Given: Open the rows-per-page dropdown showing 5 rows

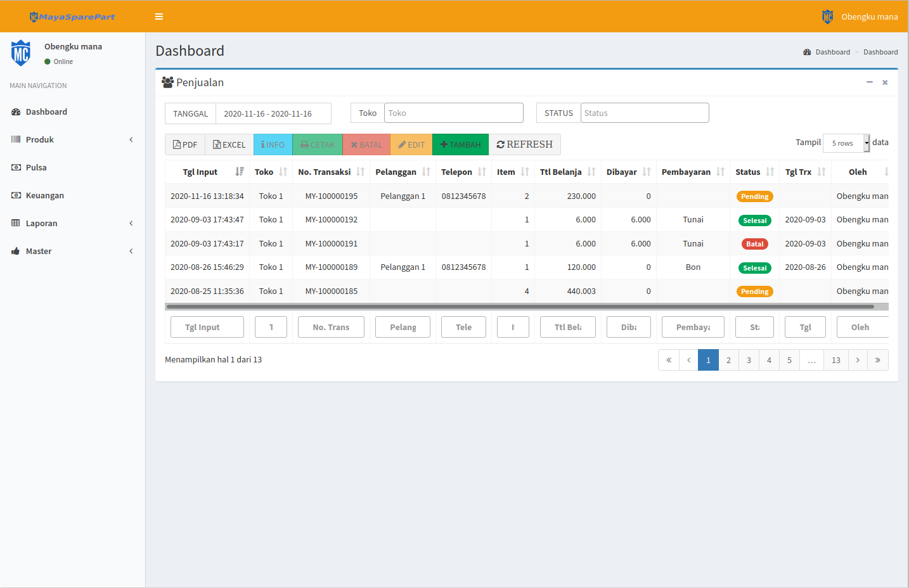Looking at the screenshot, I should click(846, 143).
